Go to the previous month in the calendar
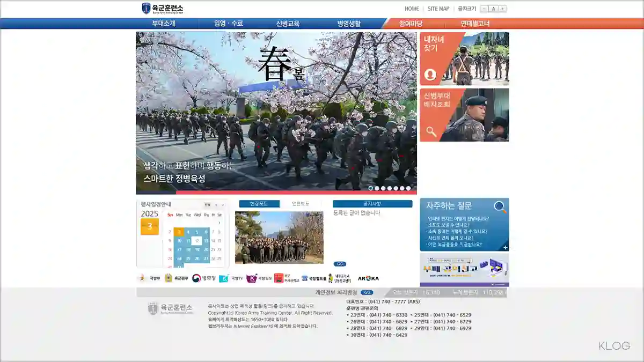Viewport: 644px width, 362px height. [x=217, y=203]
